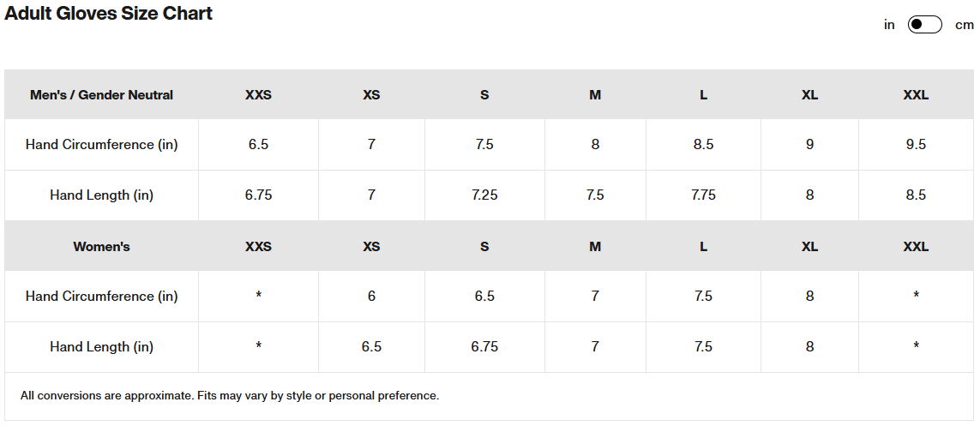Click the asterisk in women's XXS circumference
The width and height of the screenshot is (980, 426).
[x=258, y=296]
